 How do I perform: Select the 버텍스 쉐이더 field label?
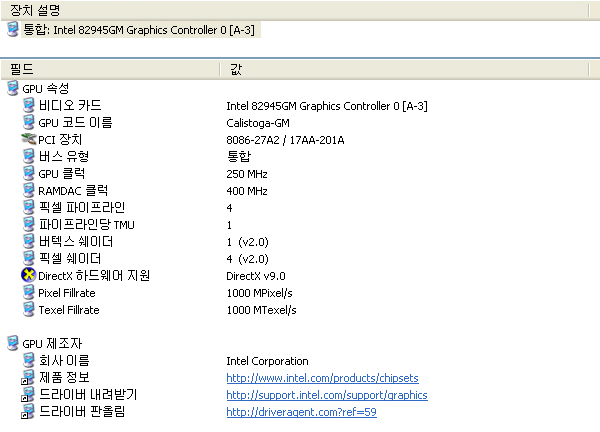(76, 242)
